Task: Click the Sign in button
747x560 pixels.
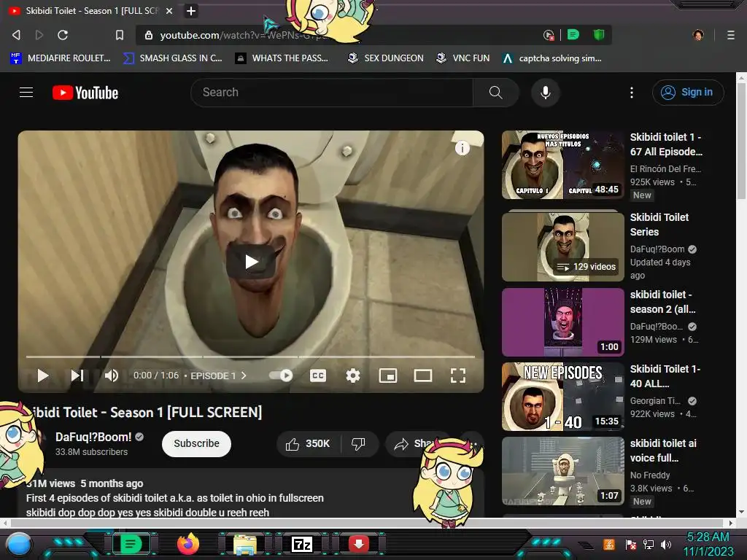Action: [x=687, y=93]
